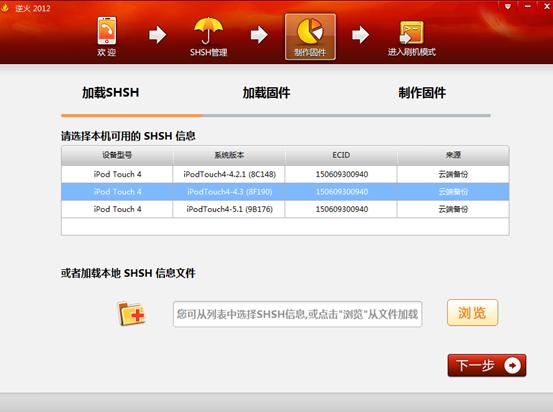Screen dimensions: 553x412
Task: Select the 制作固件 pie chart icon
Action: tap(310, 36)
